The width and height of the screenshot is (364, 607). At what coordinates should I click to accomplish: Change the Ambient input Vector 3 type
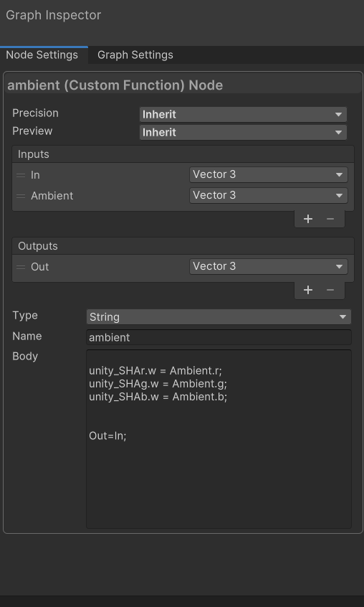[269, 195]
